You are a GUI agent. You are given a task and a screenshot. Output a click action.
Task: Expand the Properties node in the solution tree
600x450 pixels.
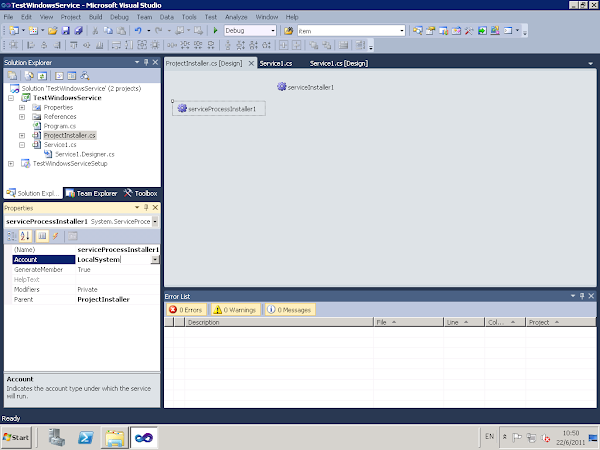click(22, 108)
